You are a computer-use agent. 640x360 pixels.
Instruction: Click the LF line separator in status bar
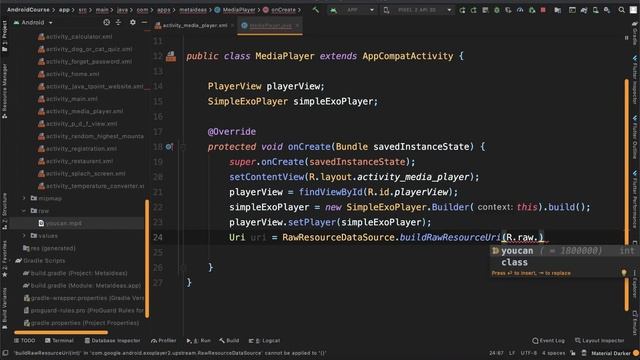(511, 353)
